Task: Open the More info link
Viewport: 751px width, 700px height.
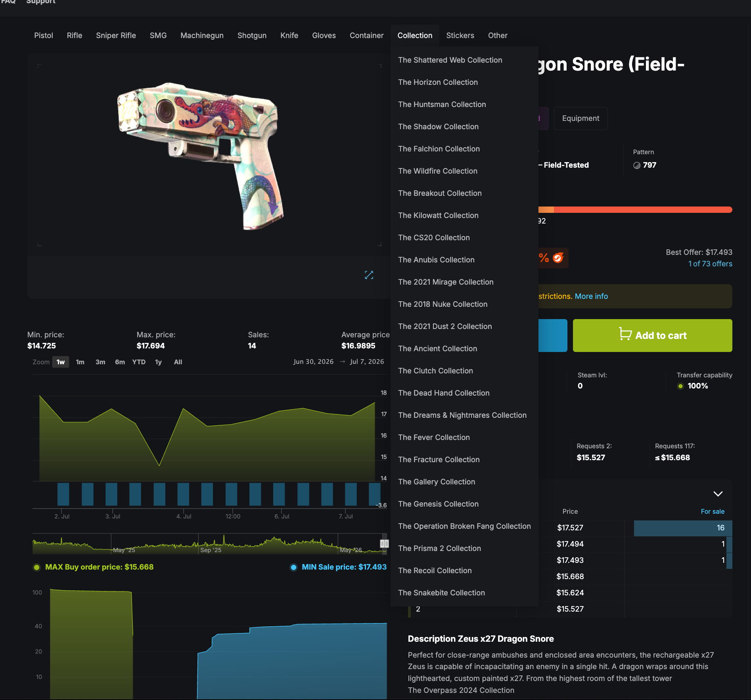Action: (x=591, y=296)
